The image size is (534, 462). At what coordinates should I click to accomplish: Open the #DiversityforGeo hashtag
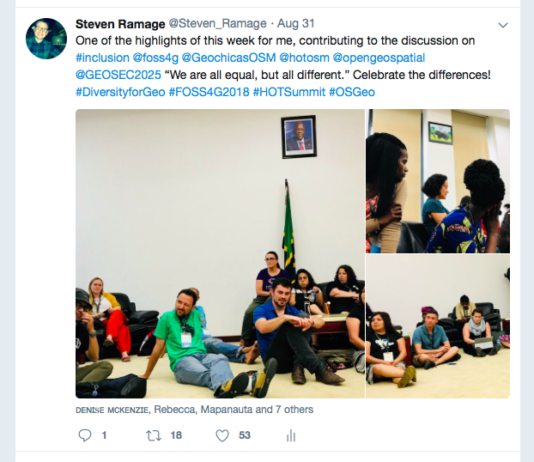click(121, 92)
